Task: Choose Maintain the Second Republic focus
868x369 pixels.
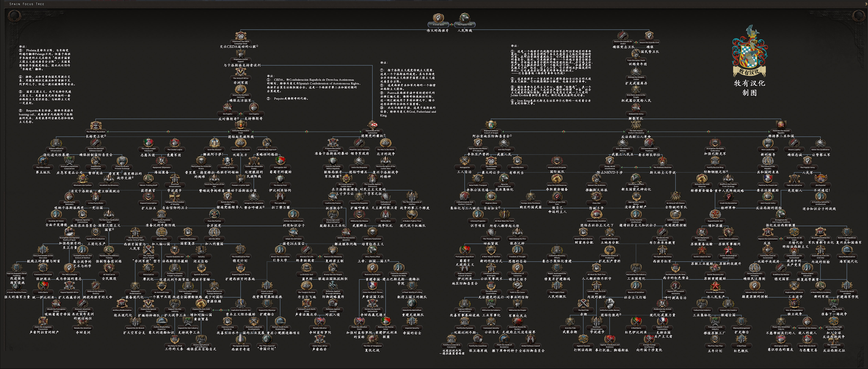Action: tap(781, 127)
